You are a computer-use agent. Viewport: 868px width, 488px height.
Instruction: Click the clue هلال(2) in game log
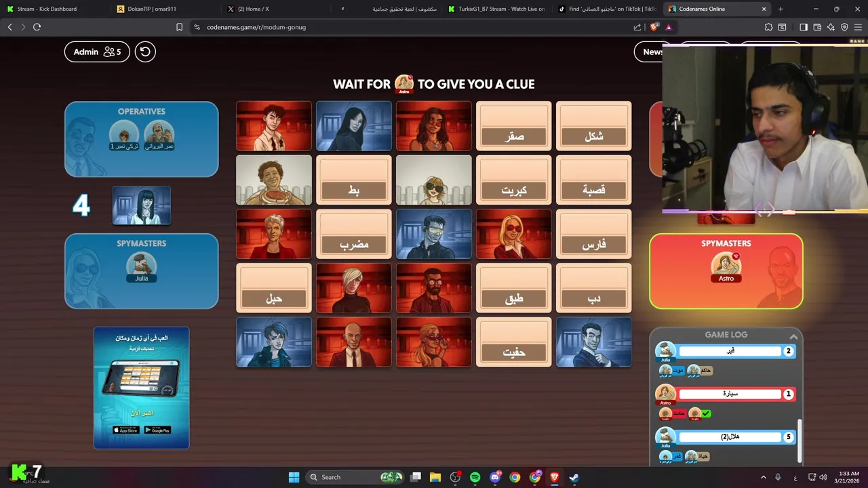(730, 436)
